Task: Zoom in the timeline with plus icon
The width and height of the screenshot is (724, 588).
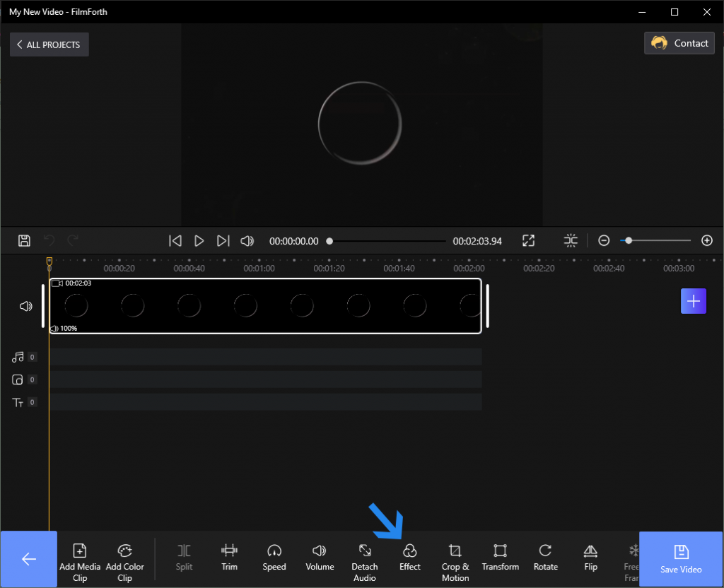Action: (x=707, y=240)
